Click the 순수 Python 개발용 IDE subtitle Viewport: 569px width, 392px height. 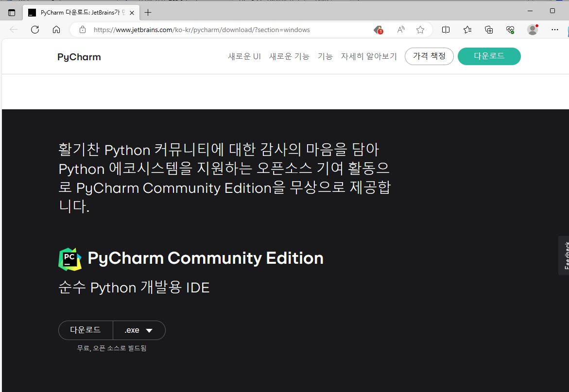click(134, 288)
